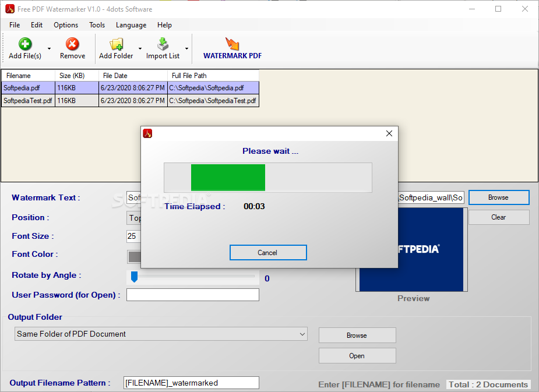Click the green progress bar
Screen dimensions: 539x392
tap(228, 178)
